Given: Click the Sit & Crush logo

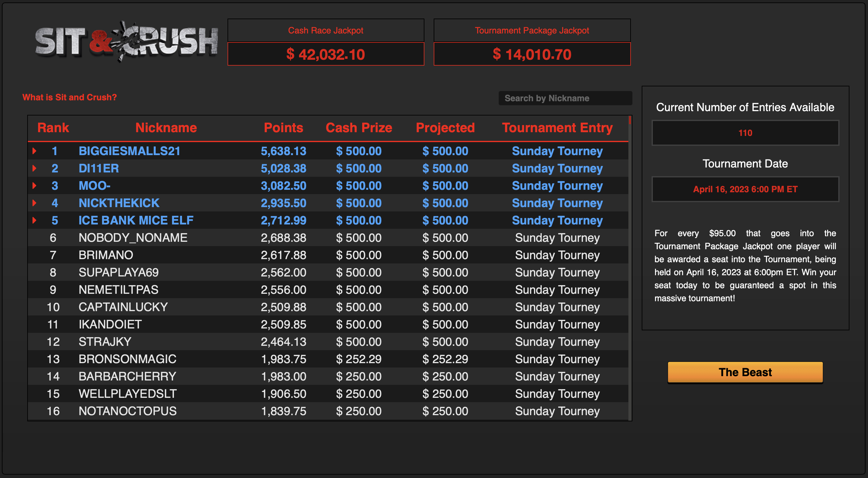Looking at the screenshot, I should [x=127, y=41].
